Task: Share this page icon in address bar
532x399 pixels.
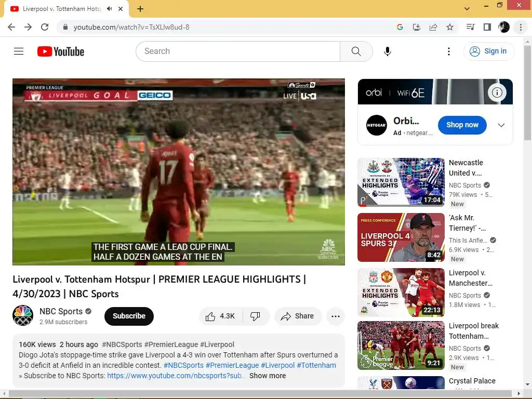Action: tap(433, 27)
